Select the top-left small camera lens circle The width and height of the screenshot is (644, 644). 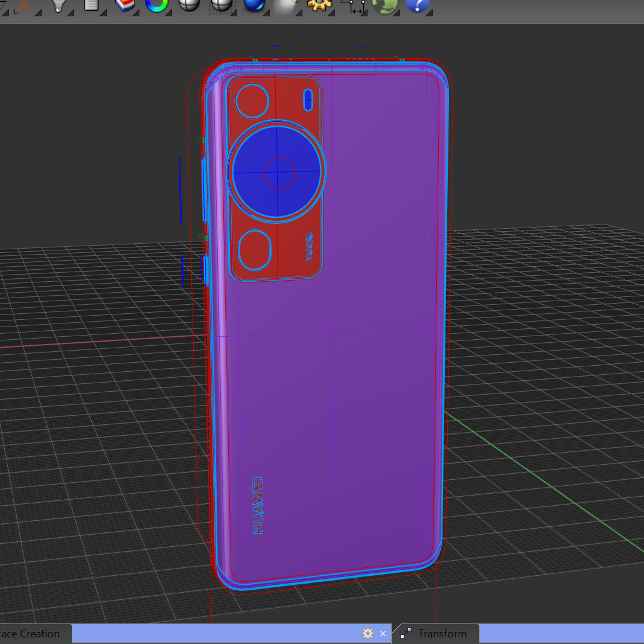coord(252,101)
